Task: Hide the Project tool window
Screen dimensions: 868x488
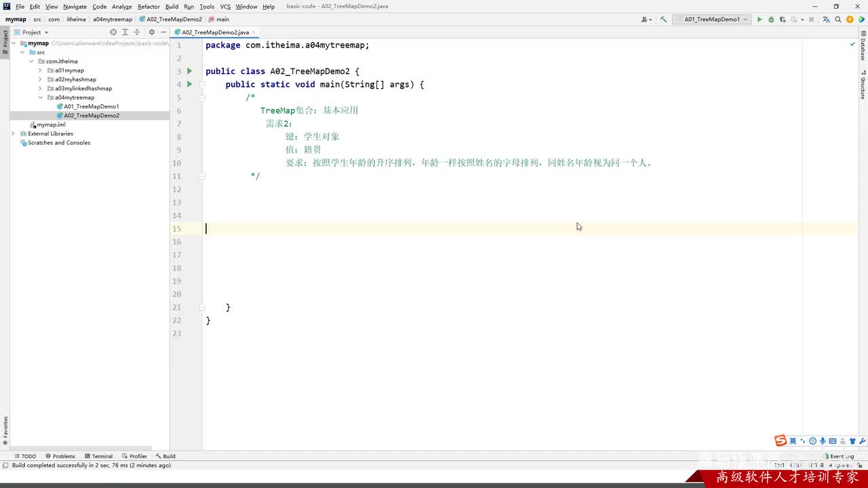Action: [x=163, y=32]
